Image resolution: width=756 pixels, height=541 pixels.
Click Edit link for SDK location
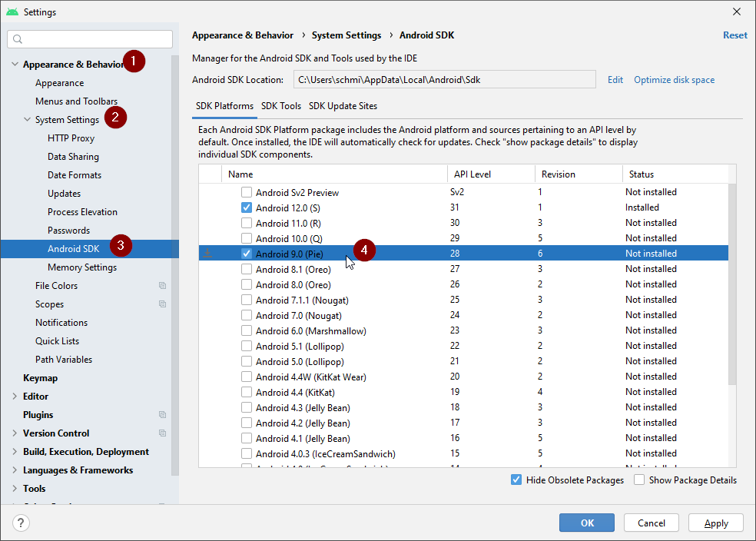click(x=615, y=80)
